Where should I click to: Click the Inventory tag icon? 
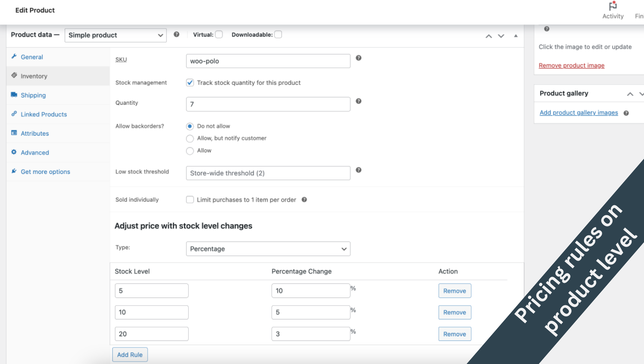tap(14, 75)
